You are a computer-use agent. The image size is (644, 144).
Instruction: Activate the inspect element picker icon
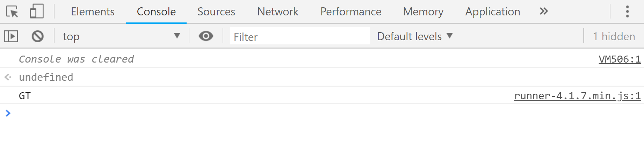12,12
